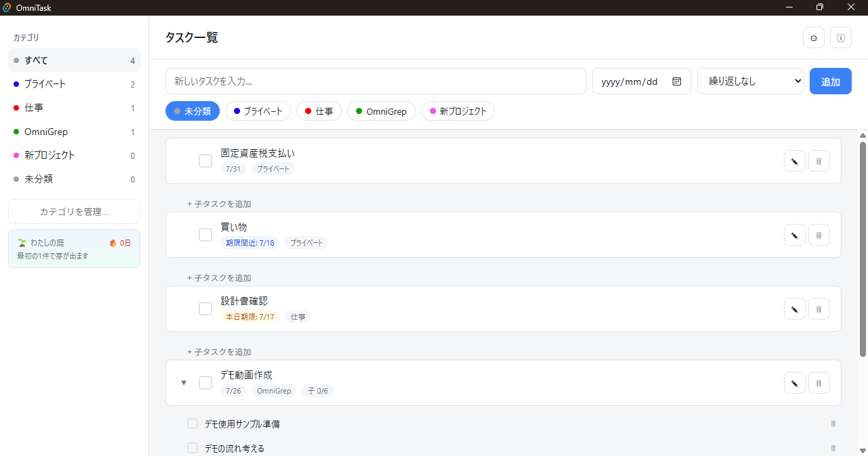The width and height of the screenshot is (868, 456).
Task: Tick the デモ使用サンプル準備 subtask checkbox
Action: [193, 423]
